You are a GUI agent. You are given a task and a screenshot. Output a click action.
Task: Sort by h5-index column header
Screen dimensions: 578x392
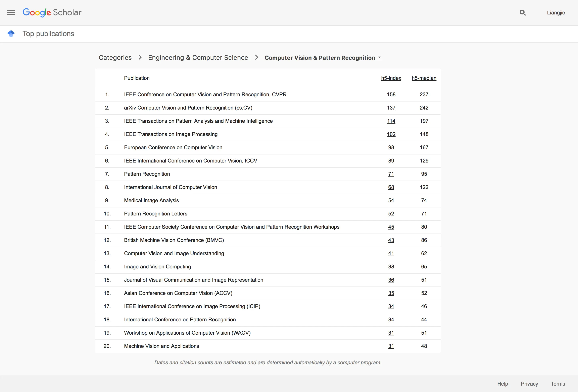[x=391, y=78]
